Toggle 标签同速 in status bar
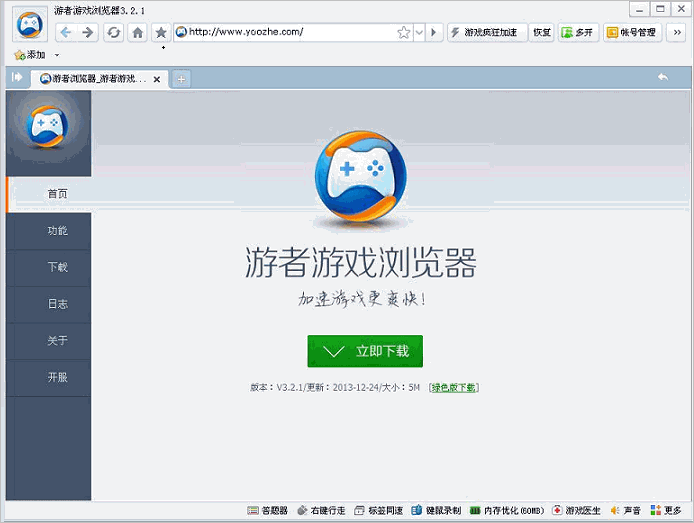 (x=379, y=511)
